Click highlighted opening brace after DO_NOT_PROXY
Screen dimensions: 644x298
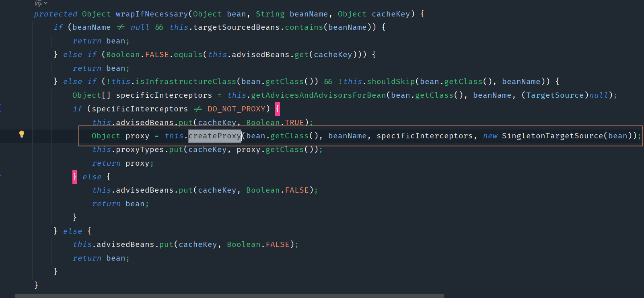[278, 109]
